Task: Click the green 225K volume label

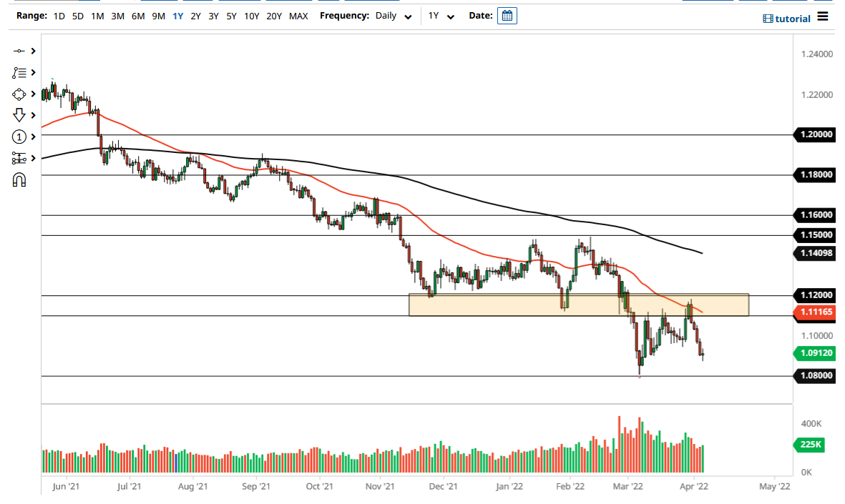Action: pyautogui.click(x=809, y=445)
